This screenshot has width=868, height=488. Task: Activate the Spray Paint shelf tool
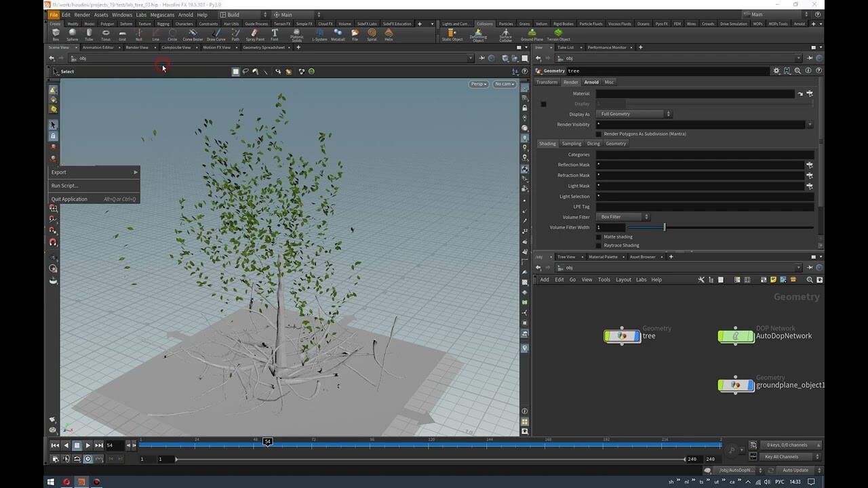click(255, 34)
